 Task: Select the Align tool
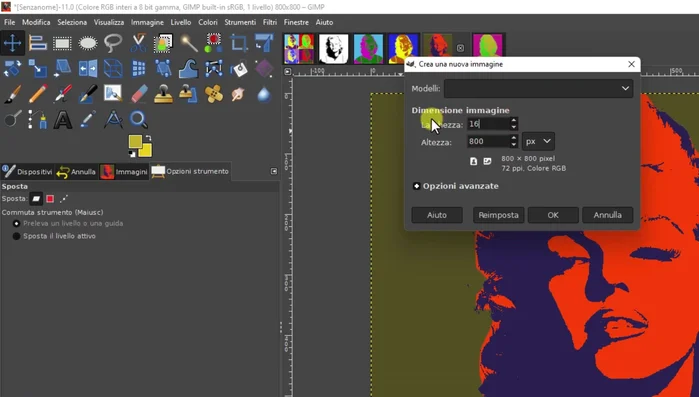tap(37, 43)
